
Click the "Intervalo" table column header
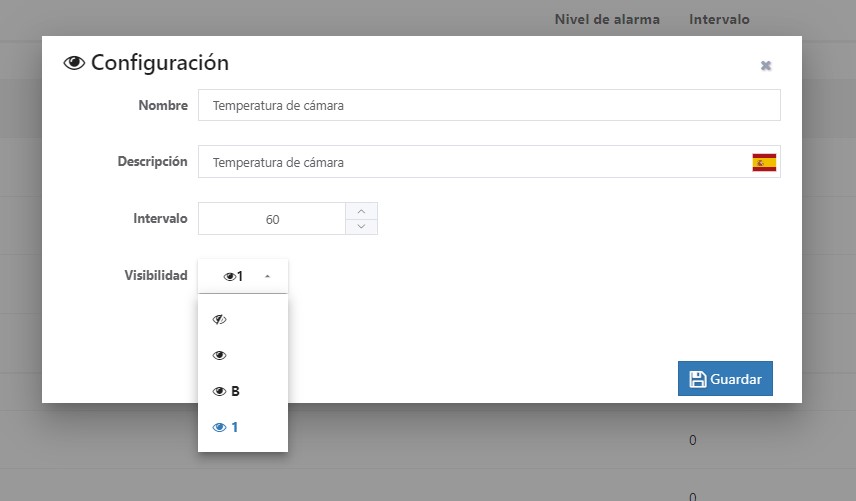[x=718, y=19]
